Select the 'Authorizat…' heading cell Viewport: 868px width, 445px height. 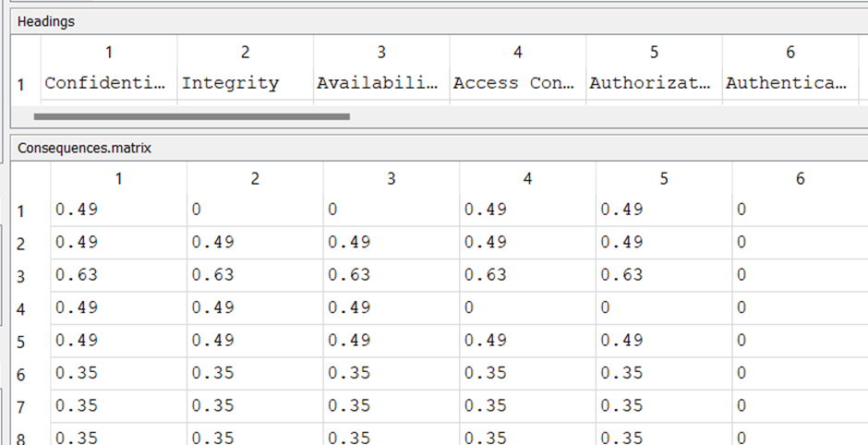tap(654, 84)
